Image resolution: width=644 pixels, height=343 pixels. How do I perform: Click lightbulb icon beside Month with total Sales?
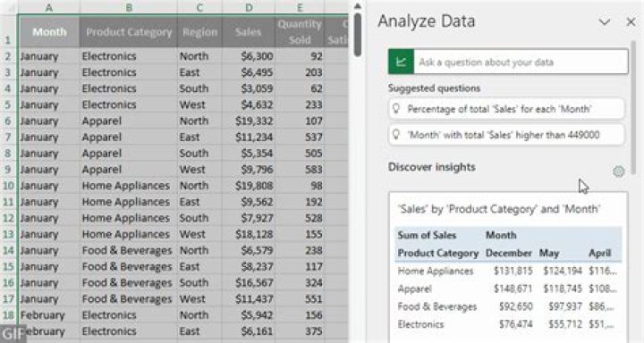pos(396,135)
